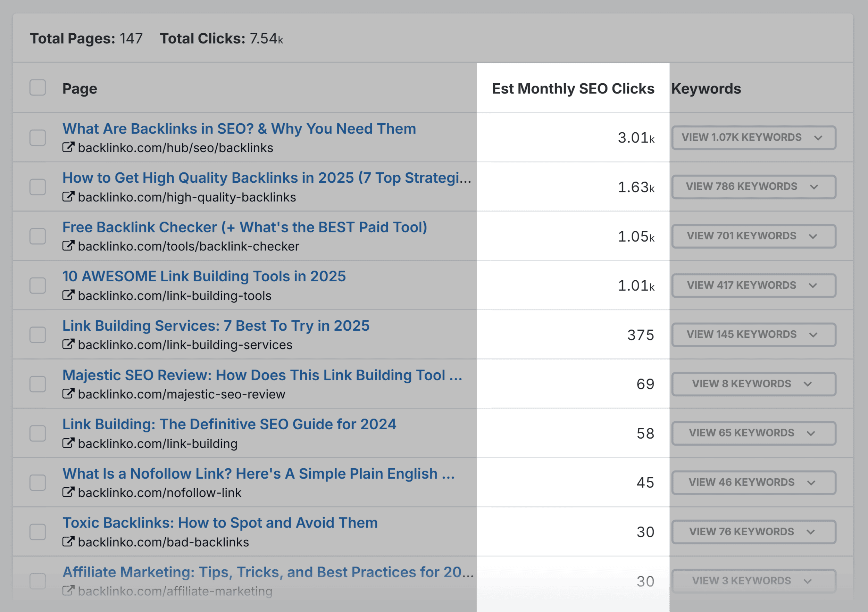Click the 69 clicks value
868x612 pixels.
645,384
